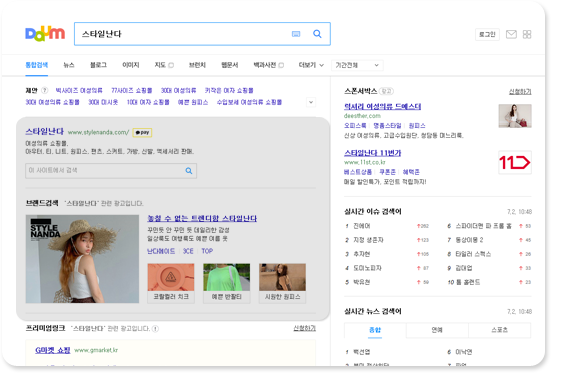This screenshot has height=373, width=561.
Task: Click the 광고 badge next to 스폰서박스
Action: pyautogui.click(x=386, y=91)
